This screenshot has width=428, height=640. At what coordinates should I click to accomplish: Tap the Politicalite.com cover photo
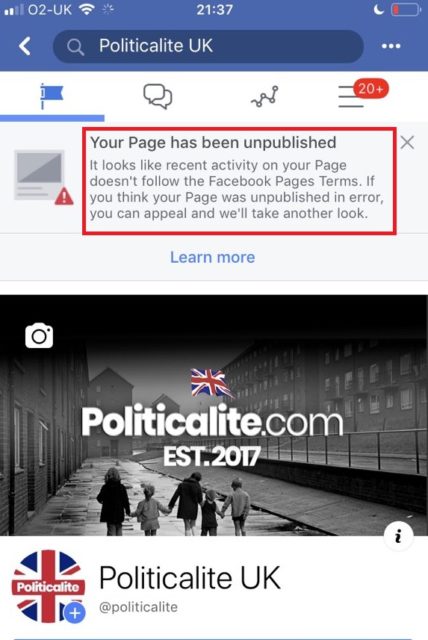pyautogui.click(x=214, y=415)
